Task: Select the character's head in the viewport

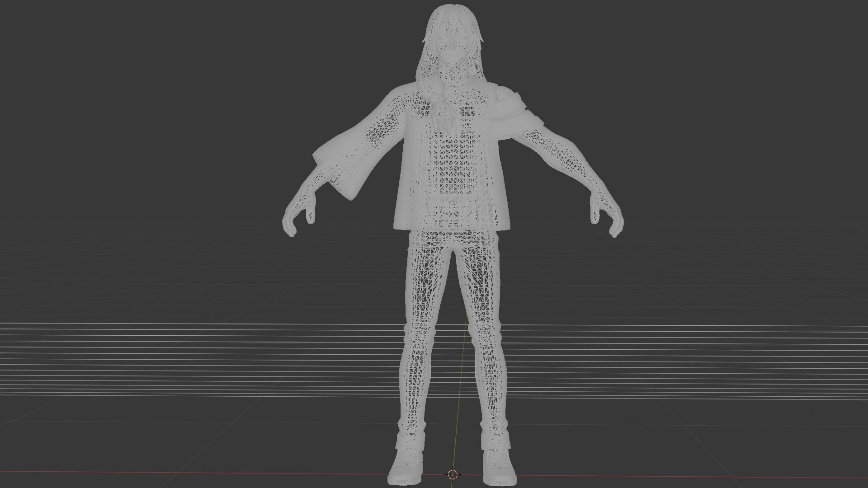Action: pyautogui.click(x=453, y=37)
